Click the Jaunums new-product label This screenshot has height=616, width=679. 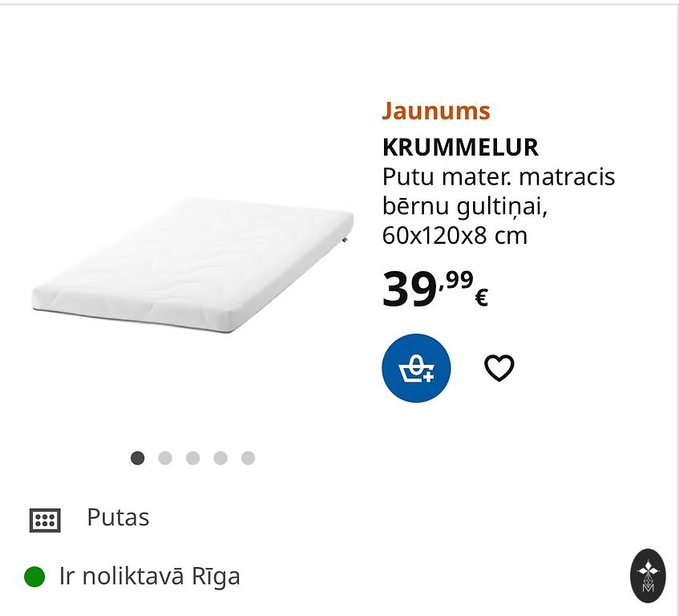pos(436,111)
